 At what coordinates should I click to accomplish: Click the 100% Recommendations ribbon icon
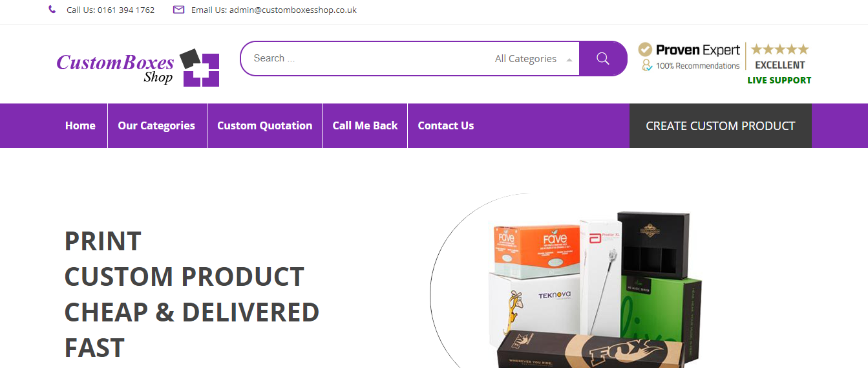pyautogui.click(x=645, y=65)
